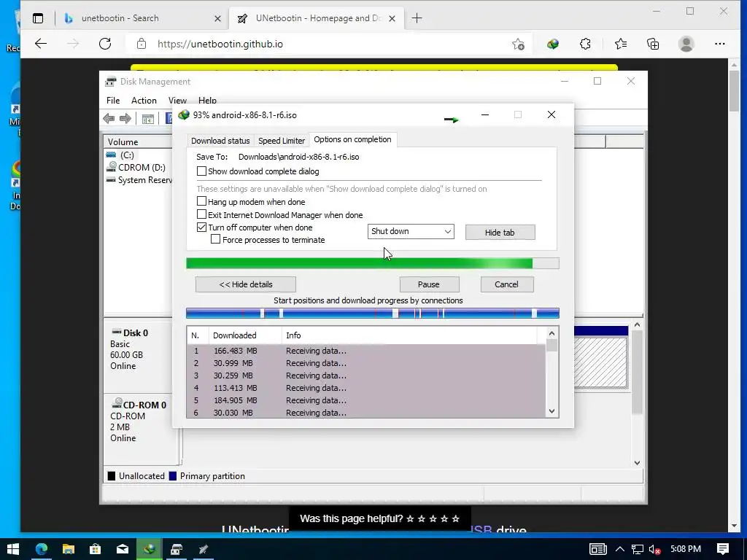The width and height of the screenshot is (747, 560).
Task: Click the show/hide console tree icon in Disk Management
Action: (x=148, y=119)
